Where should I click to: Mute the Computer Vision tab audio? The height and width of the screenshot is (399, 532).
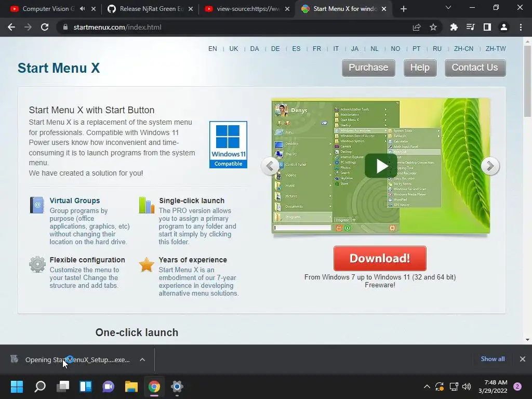[83, 9]
